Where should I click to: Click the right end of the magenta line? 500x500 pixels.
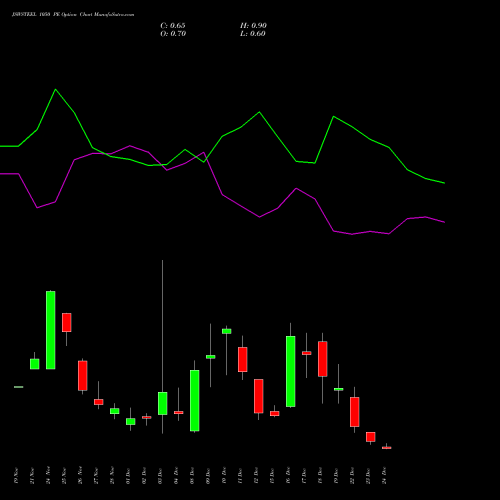pyautogui.click(x=444, y=222)
